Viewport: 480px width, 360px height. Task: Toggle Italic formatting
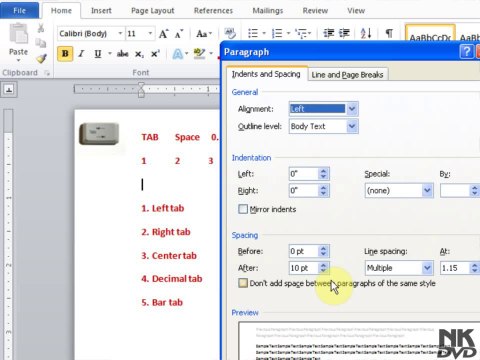point(81,54)
